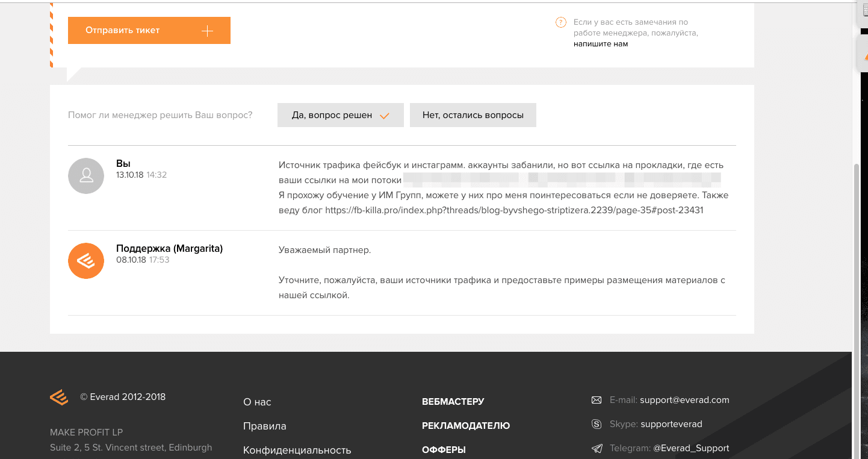Click the Everad logo in footer
Viewport: 868px width, 459px height.
[59, 398]
